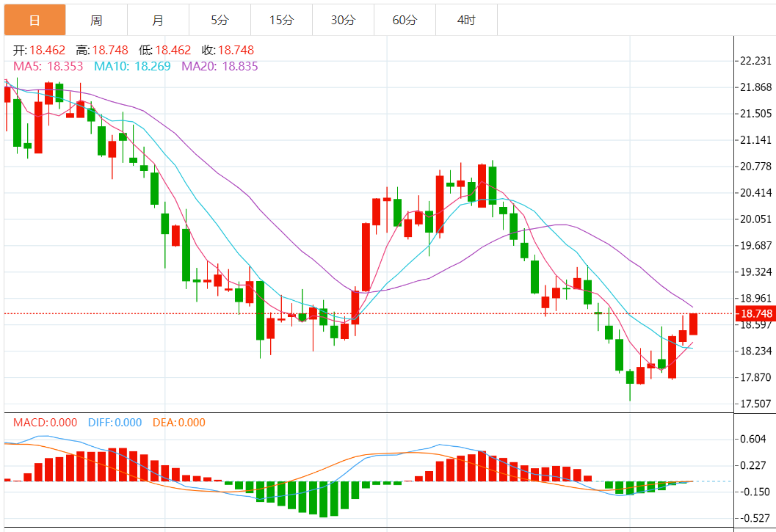
Task: Click the 21.868 price axis label
Action: click(755, 87)
